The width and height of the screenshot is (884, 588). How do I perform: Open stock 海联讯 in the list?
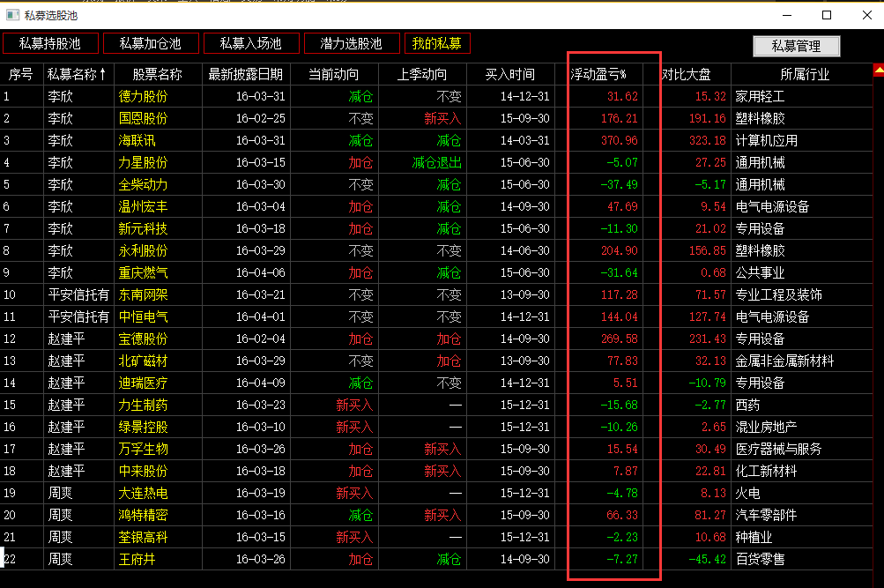[x=137, y=141]
